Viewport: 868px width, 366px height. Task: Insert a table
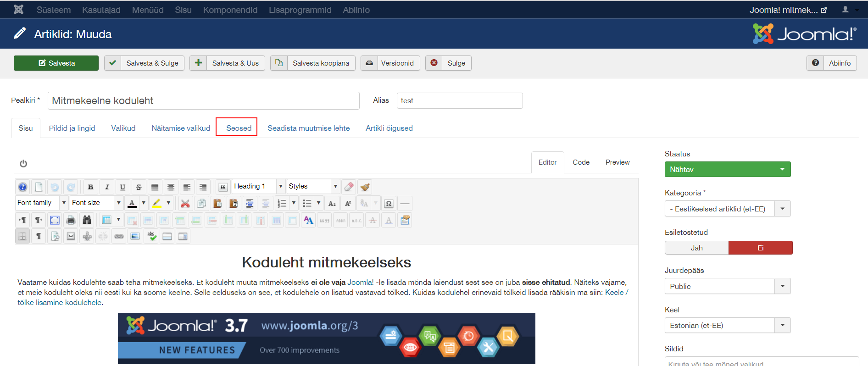106,220
